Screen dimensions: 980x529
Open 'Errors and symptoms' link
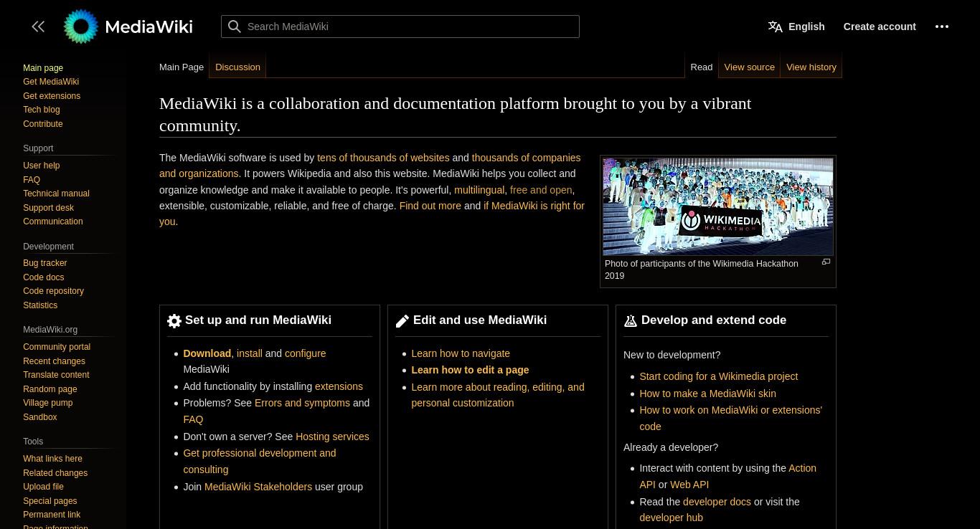click(x=302, y=403)
